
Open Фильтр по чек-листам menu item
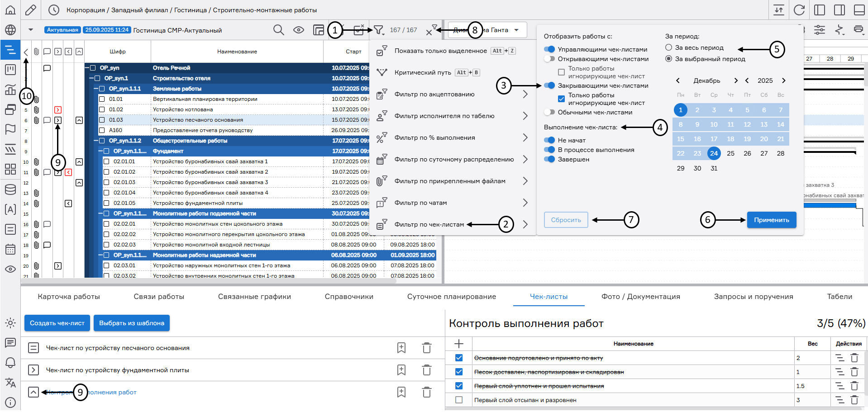[429, 224]
